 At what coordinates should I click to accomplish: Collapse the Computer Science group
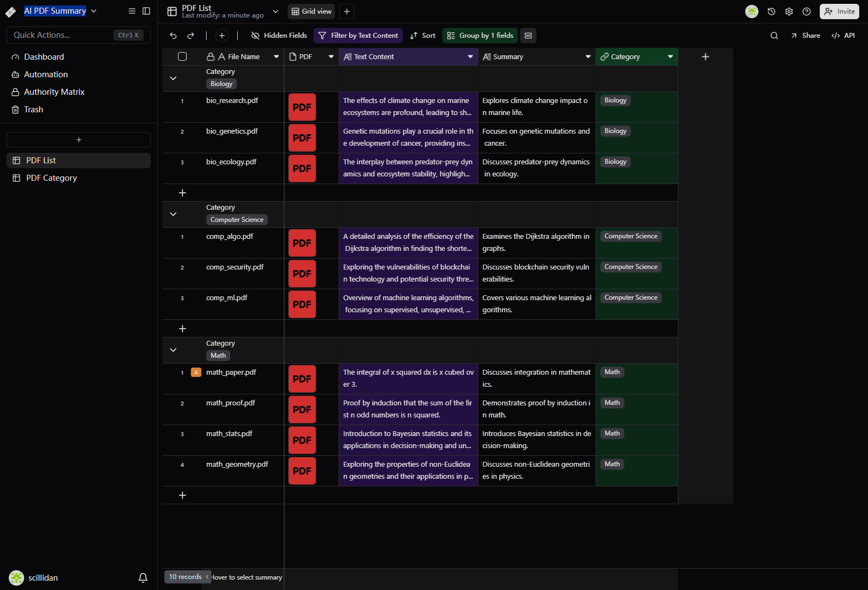(173, 214)
